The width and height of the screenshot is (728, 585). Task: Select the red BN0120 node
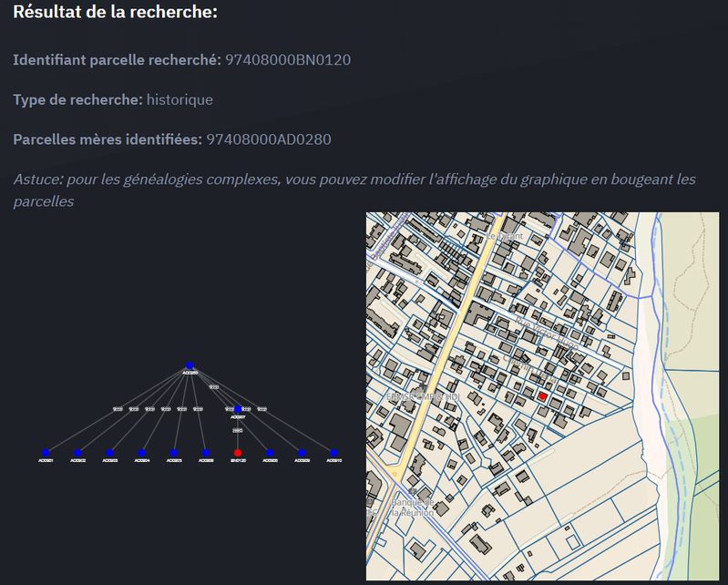tap(238, 453)
